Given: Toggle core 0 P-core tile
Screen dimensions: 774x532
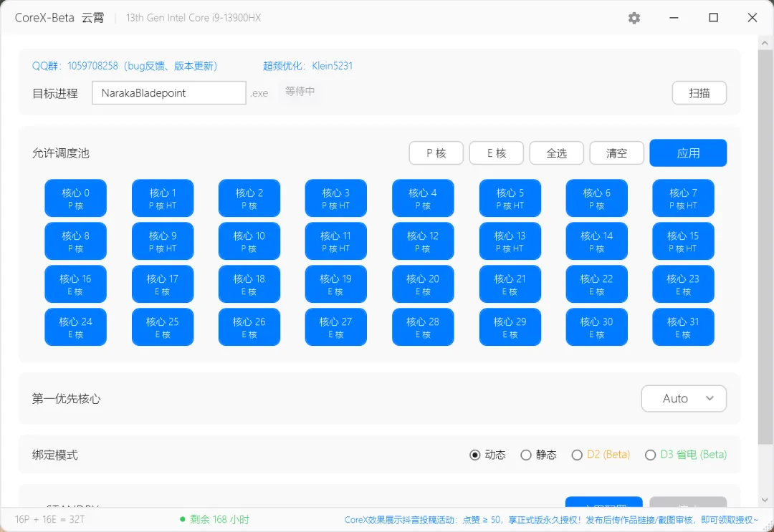Looking at the screenshot, I should point(75,198).
